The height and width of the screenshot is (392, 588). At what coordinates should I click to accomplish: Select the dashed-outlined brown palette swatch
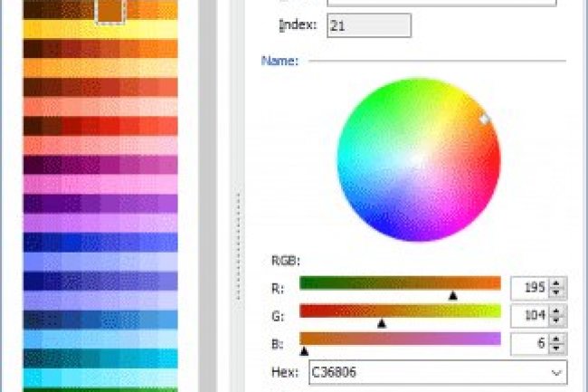pyautogui.click(x=109, y=10)
